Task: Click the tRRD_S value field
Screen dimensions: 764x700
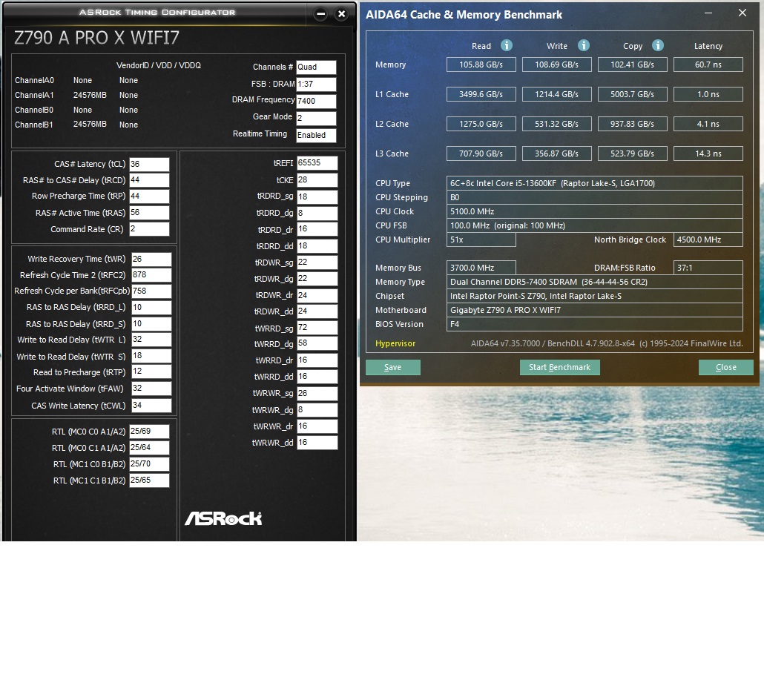Action: click(x=151, y=324)
